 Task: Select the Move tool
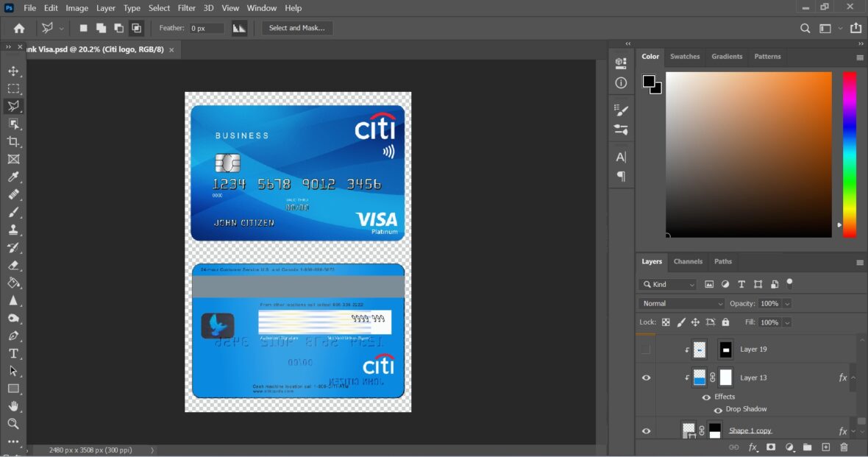click(13, 71)
